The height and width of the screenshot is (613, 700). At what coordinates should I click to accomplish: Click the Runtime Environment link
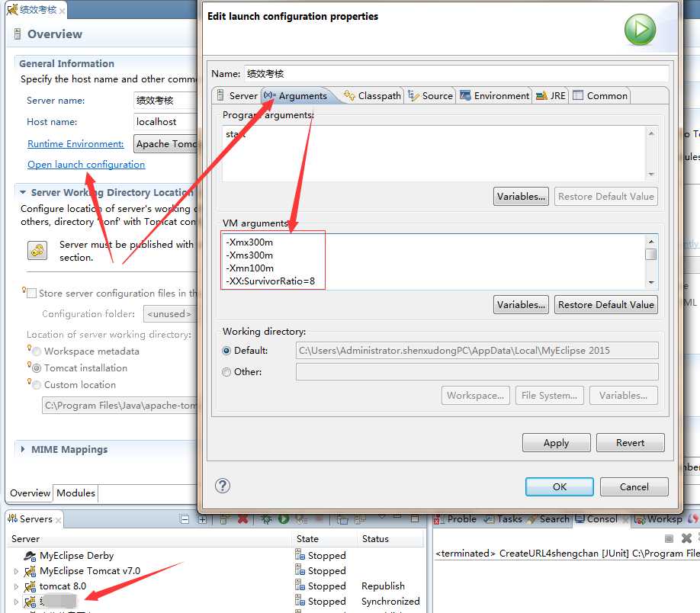coord(75,144)
